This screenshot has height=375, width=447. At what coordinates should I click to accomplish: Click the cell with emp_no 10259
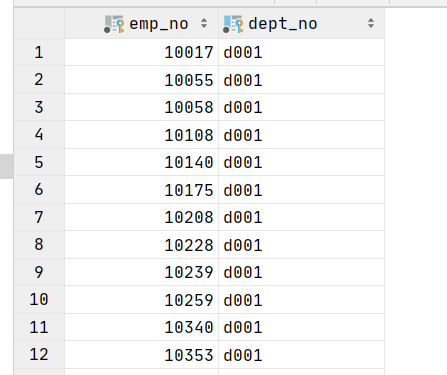141,300
